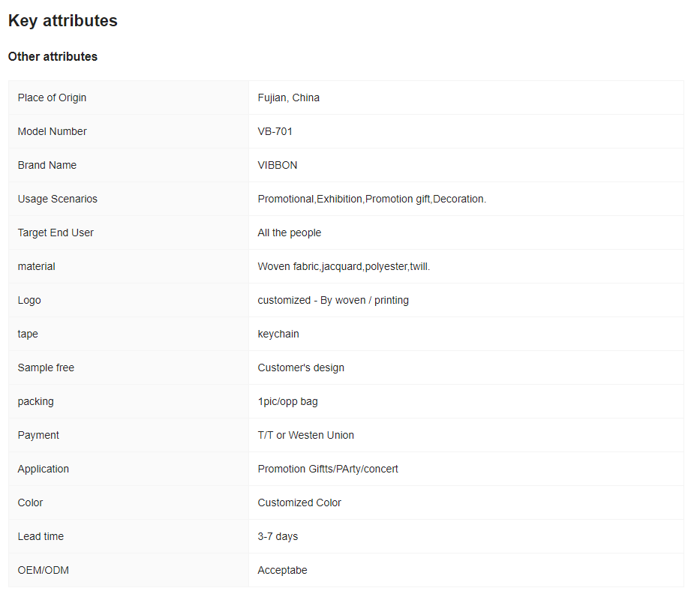
Task: Click the Fujian, China value
Action: click(288, 97)
